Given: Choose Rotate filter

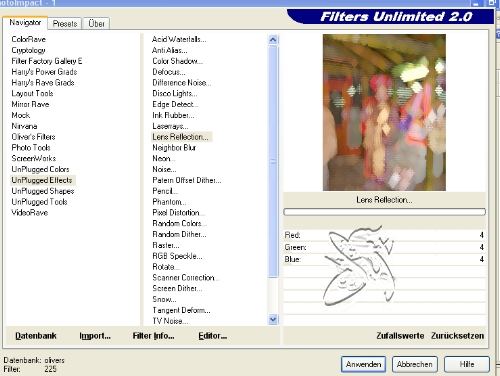Looking at the screenshot, I should click(x=166, y=267).
